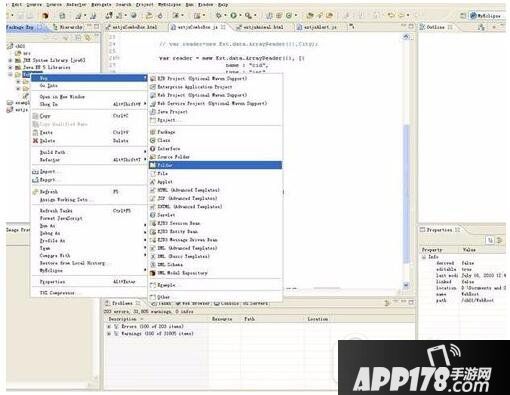Select Class from the New submenu
This screenshot has width=510, height=395.
[215, 140]
